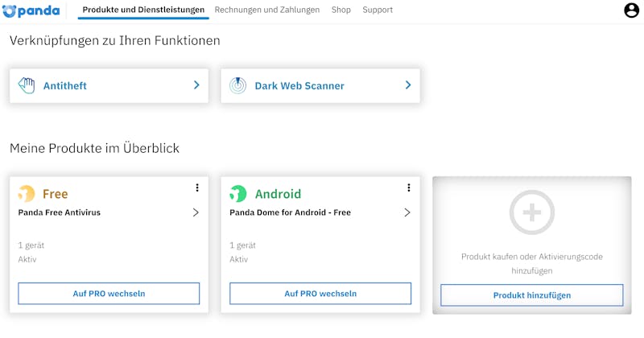Switch to Rechnungen und Zahlungen tab

tap(267, 10)
